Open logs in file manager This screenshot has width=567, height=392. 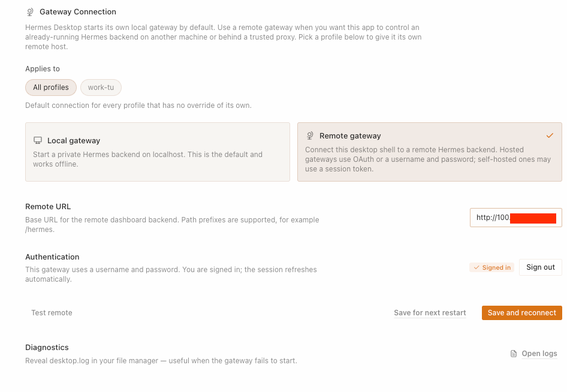(x=539, y=354)
